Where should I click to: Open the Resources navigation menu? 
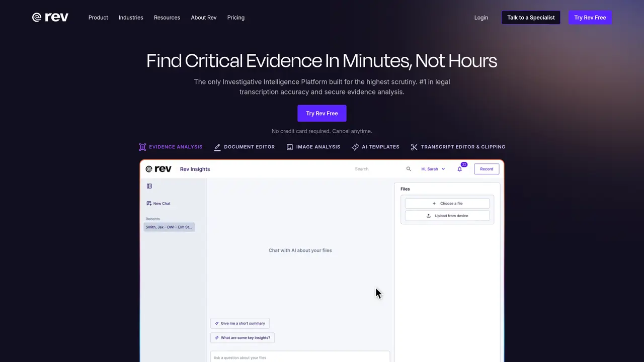(x=167, y=18)
